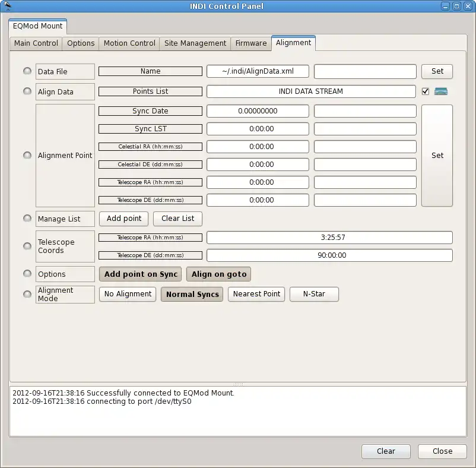Screen dimensions: 476x468
Task: Click the Alignment Mode status indicator
Action: [27, 294]
